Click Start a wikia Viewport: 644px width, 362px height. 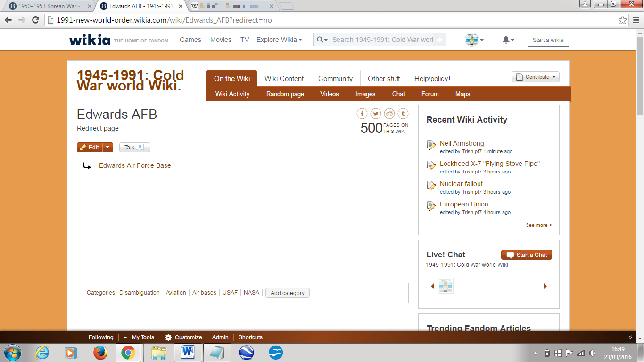click(548, 40)
